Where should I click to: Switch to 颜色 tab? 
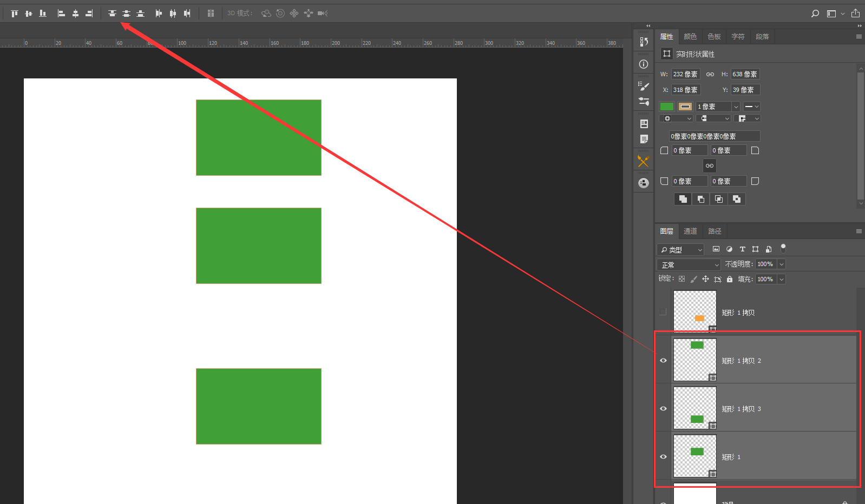coord(690,37)
